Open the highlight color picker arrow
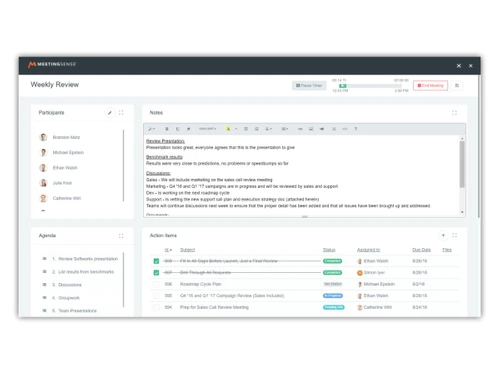 pos(236,129)
